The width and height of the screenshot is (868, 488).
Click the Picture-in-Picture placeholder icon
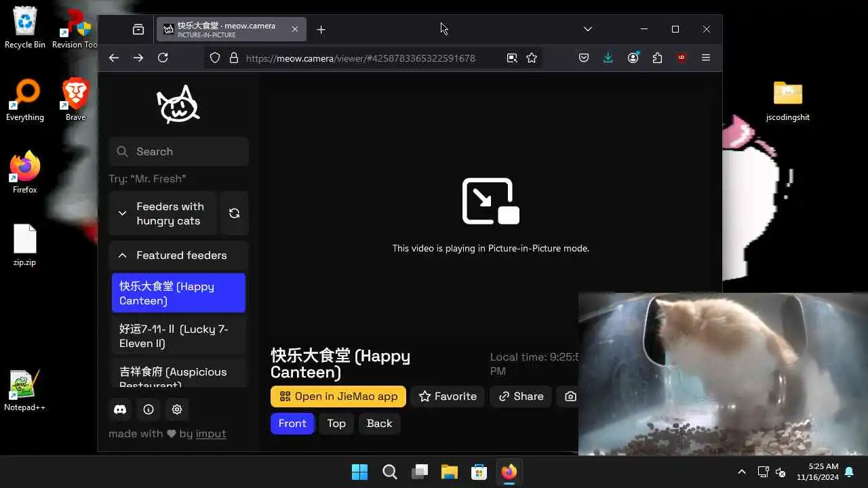491,201
